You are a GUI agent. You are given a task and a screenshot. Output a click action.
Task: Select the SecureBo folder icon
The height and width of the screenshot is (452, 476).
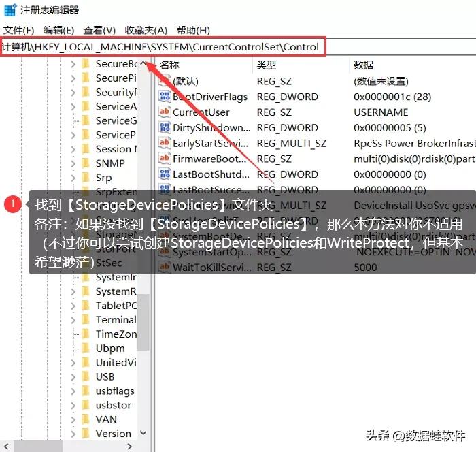(x=86, y=64)
